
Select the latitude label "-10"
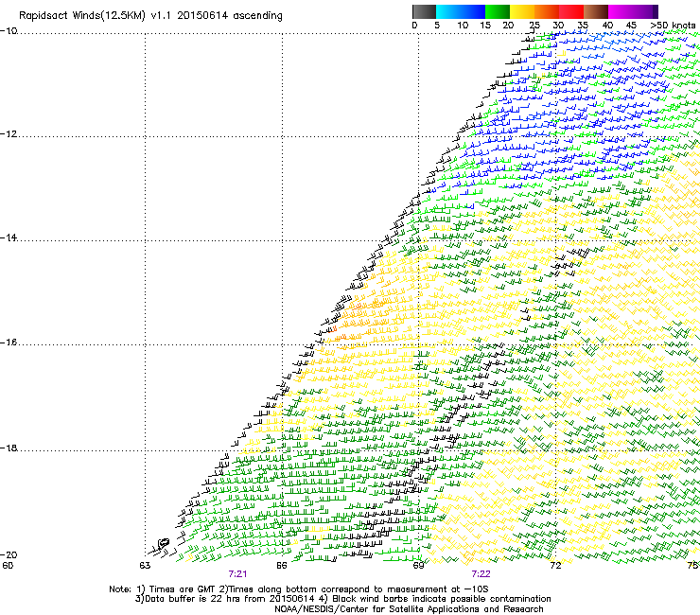pos(9,31)
